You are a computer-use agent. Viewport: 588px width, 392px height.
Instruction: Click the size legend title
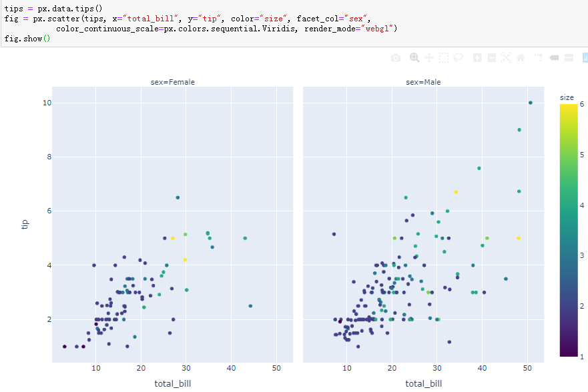click(x=567, y=97)
